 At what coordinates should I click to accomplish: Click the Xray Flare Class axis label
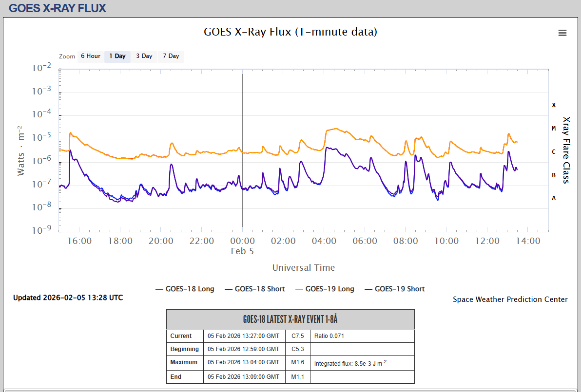(x=566, y=150)
